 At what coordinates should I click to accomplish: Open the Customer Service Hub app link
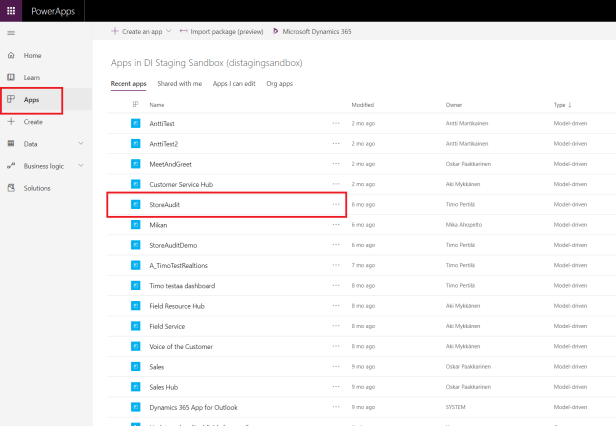181,184
